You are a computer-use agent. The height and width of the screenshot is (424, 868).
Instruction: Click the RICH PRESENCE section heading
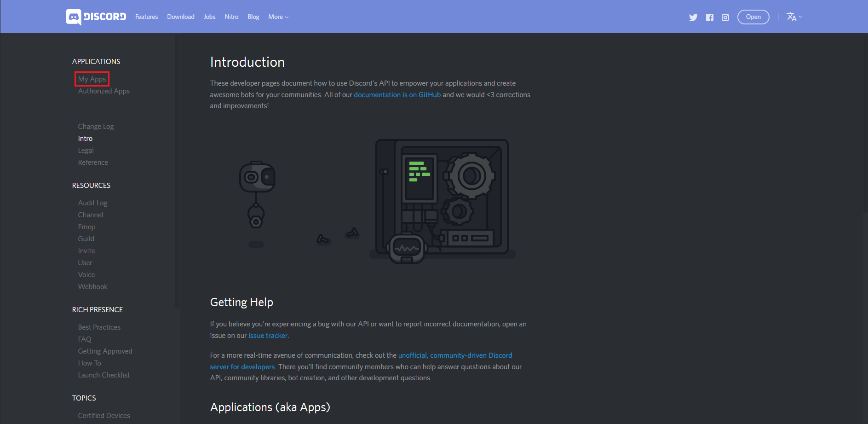click(98, 310)
